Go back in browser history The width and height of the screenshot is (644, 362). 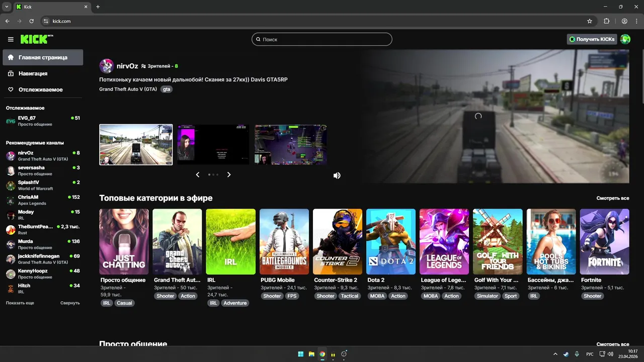click(7, 21)
